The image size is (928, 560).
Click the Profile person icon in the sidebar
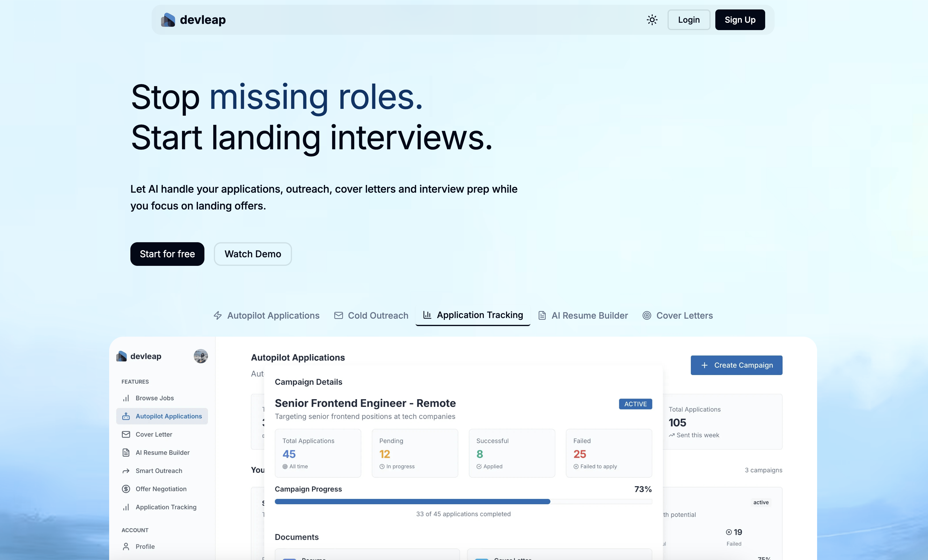126,546
